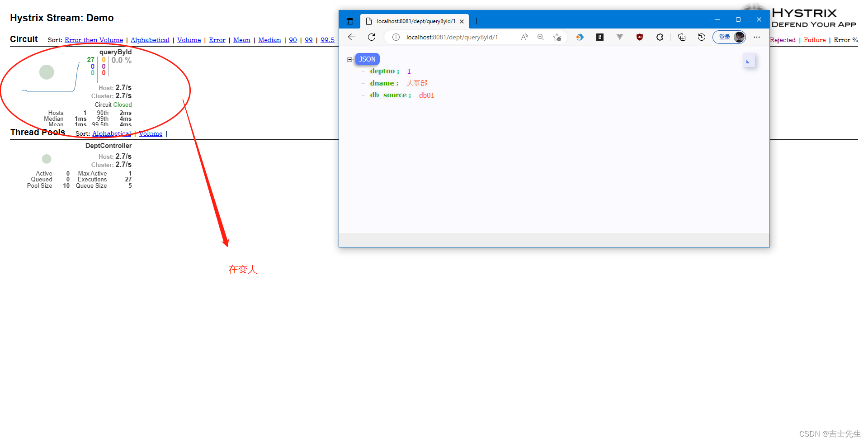Reload the page with the refresh icon
The height and width of the screenshot is (442, 868).
(x=372, y=37)
